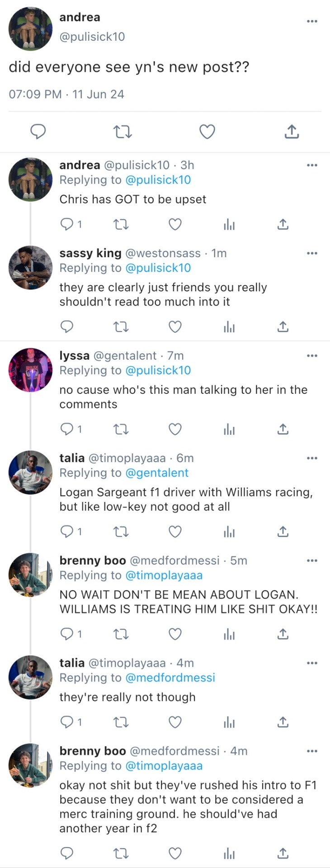Image resolution: width=330 pixels, height=868 pixels.
Task: Open more options on lyssa's reply
Action: coord(312,356)
